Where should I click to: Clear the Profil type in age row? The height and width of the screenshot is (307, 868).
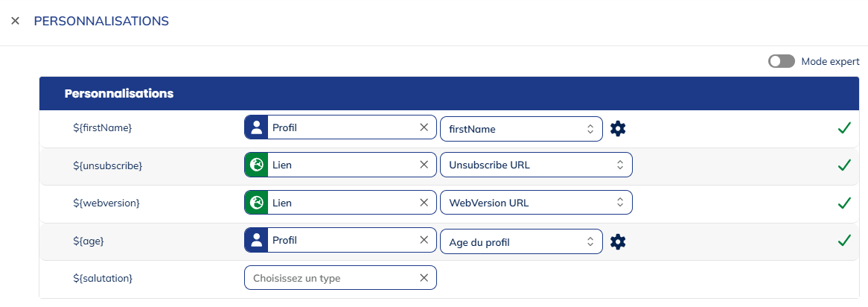[424, 240]
